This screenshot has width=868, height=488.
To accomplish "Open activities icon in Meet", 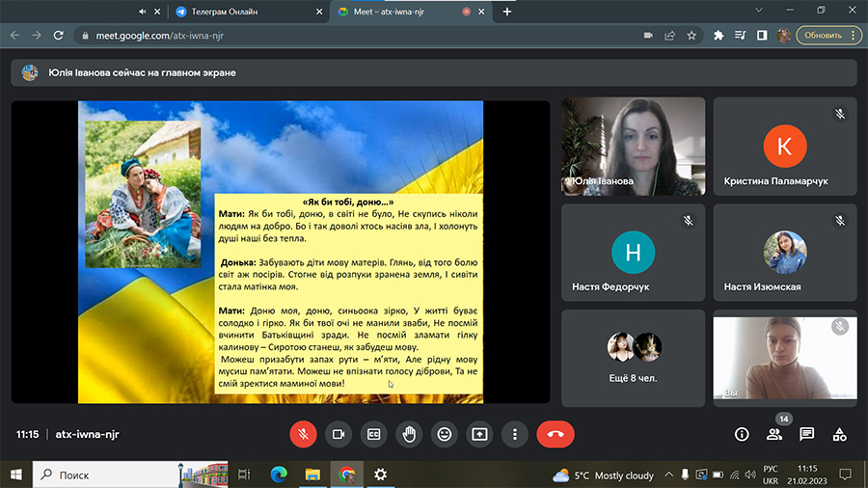I will (839, 434).
